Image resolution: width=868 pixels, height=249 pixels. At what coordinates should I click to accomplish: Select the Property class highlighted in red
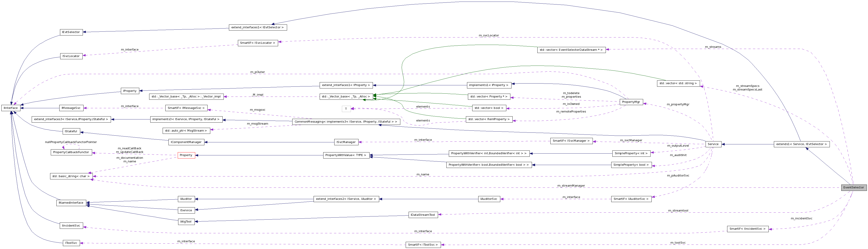pyautogui.click(x=186, y=155)
